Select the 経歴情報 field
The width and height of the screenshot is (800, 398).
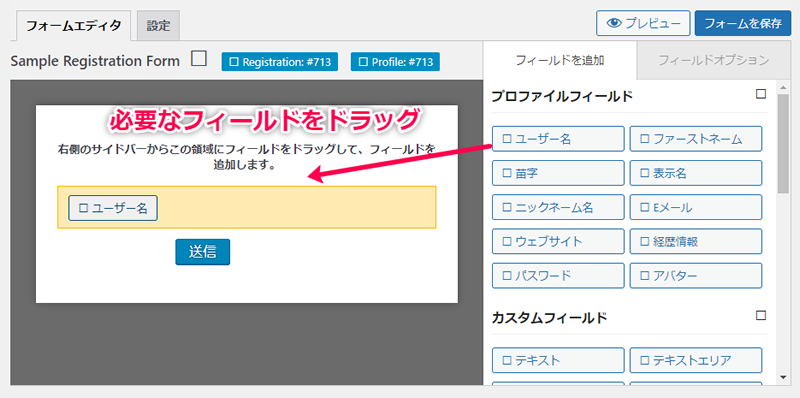696,241
